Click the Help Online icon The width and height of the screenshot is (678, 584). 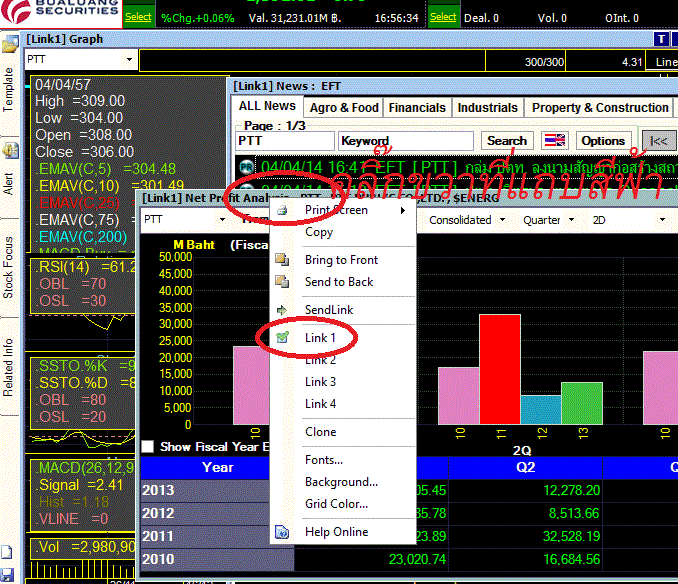pyautogui.click(x=282, y=532)
